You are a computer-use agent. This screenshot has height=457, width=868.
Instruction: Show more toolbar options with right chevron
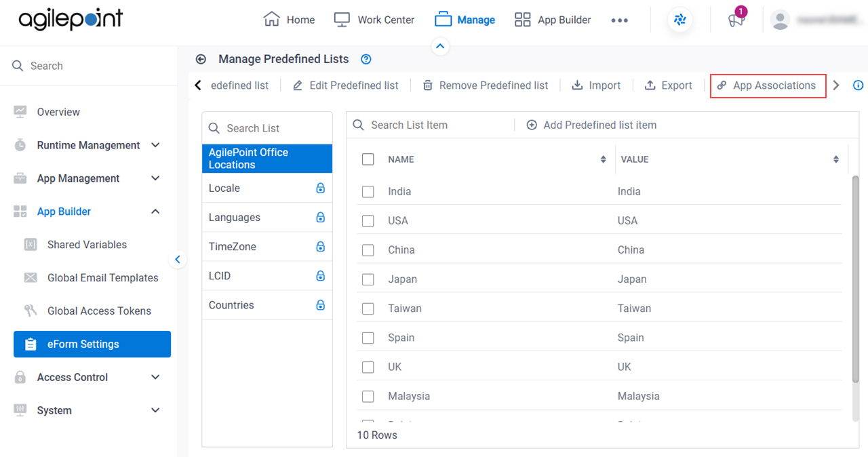click(x=836, y=85)
